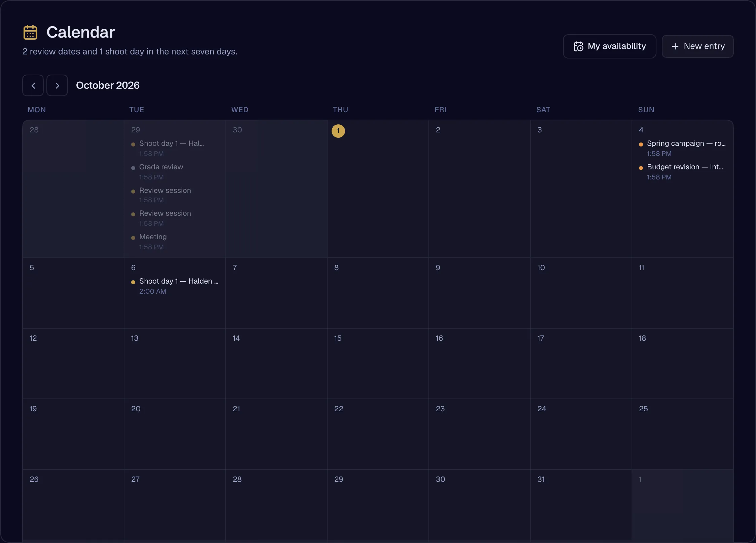Select October 22 day cell

coord(378,434)
